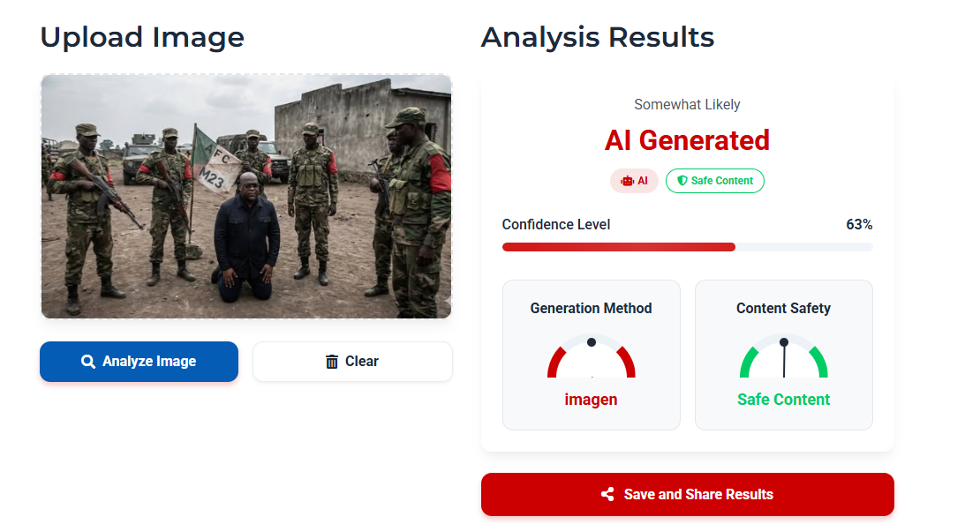Click the red Generation Method gauge dial
Viewport: 980px width, 524px height.
pyautogui.click(x=591, y=359)
